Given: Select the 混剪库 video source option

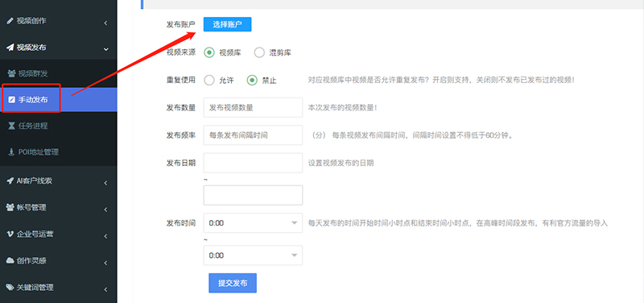Looking at the screenshot, I should point(259,52).
